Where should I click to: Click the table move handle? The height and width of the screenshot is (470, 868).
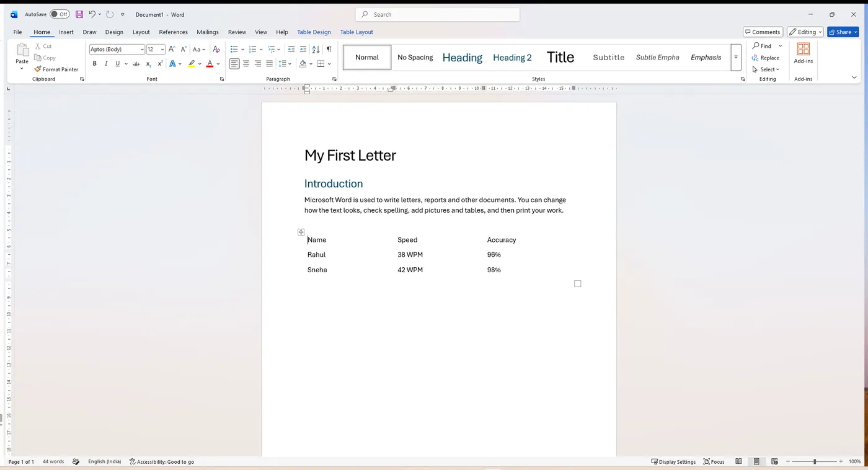click(x=301, y=232)
